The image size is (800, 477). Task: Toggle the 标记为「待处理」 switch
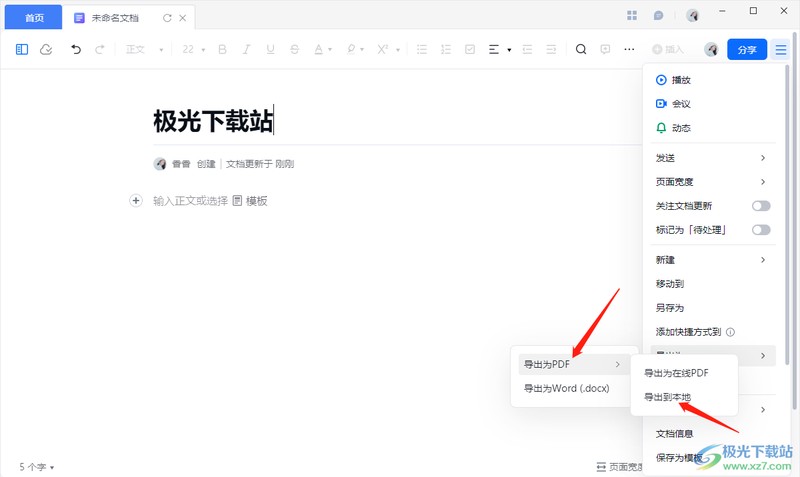pyautogui.click(x=761, y=230)
